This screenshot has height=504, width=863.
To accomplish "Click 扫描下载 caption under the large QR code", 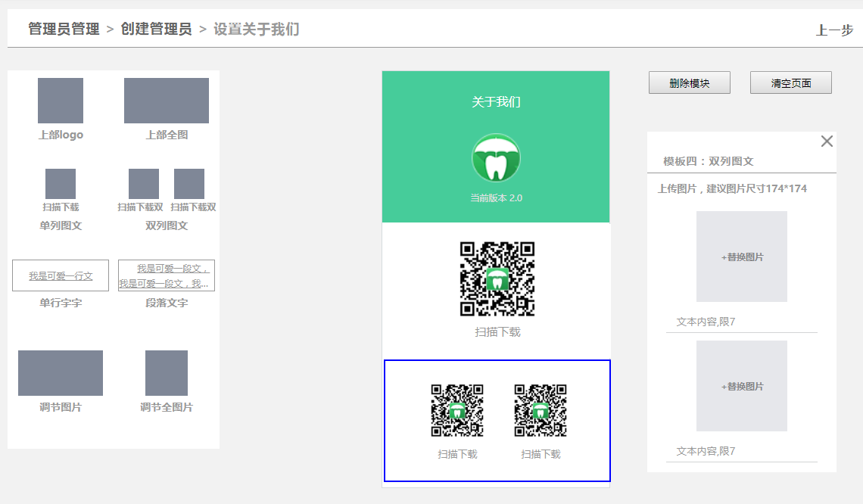I will tap(497, 331).
